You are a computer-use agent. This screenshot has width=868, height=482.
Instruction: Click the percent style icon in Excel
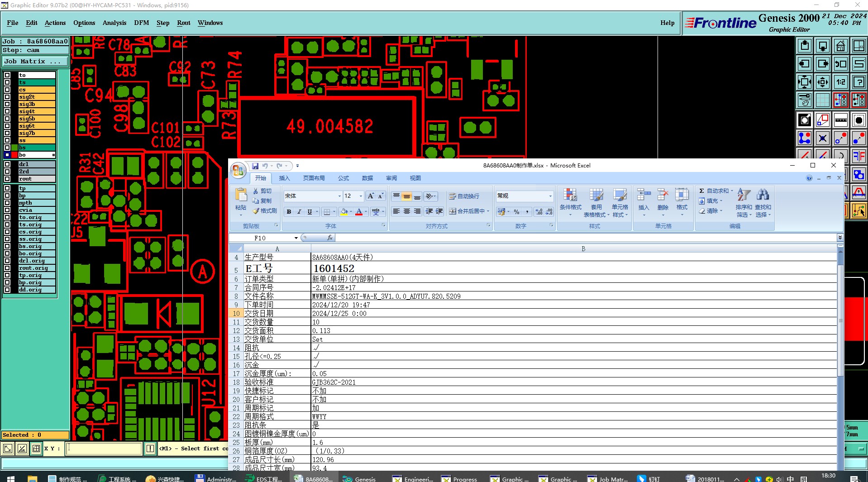tap(516, 211)
